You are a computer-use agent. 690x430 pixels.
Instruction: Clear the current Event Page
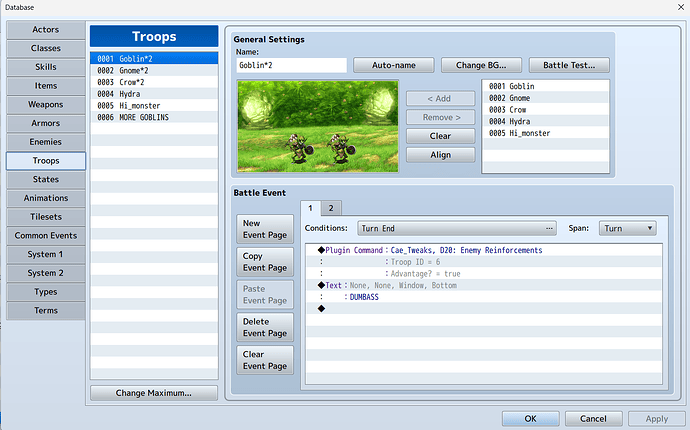(x=265, y=360)
